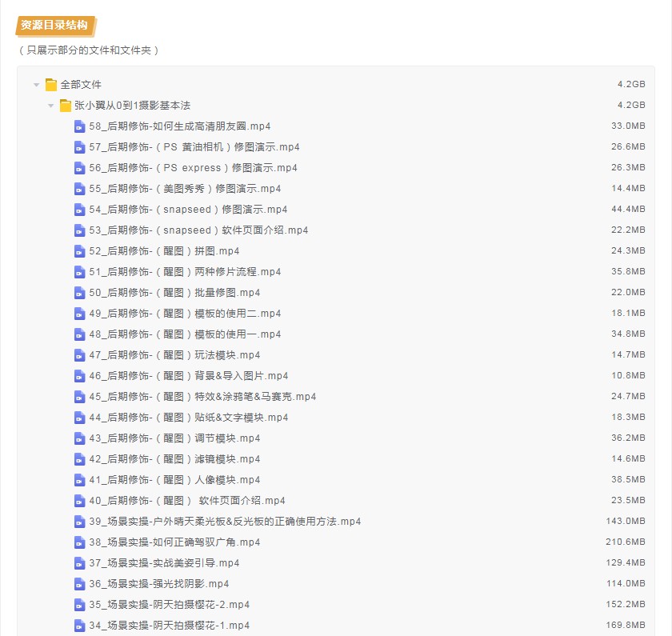Click size value 210.6MB
Image resolution: width=672 pixels, height=636 pixels.
(x=626, y=542)
